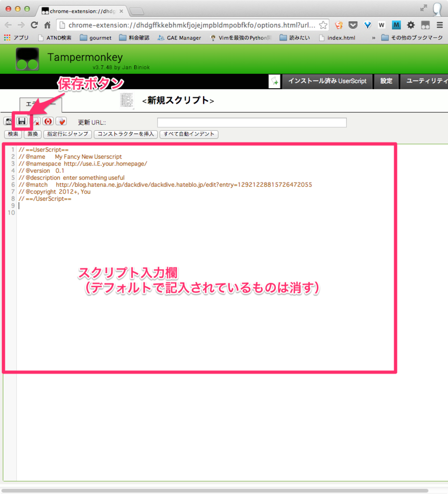Open the GAE Manager bookmark
Image resolution: width=448 pixels, height=494 pixels.
point(179,38)
